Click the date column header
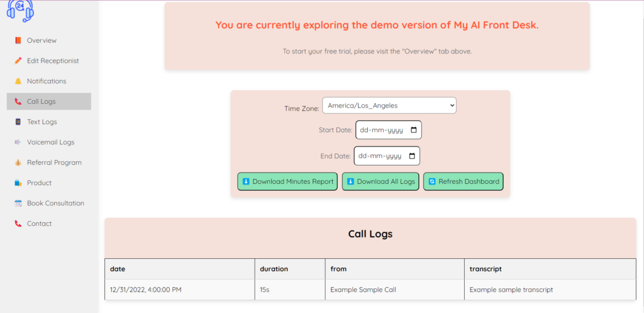 [x=180, y=269]
